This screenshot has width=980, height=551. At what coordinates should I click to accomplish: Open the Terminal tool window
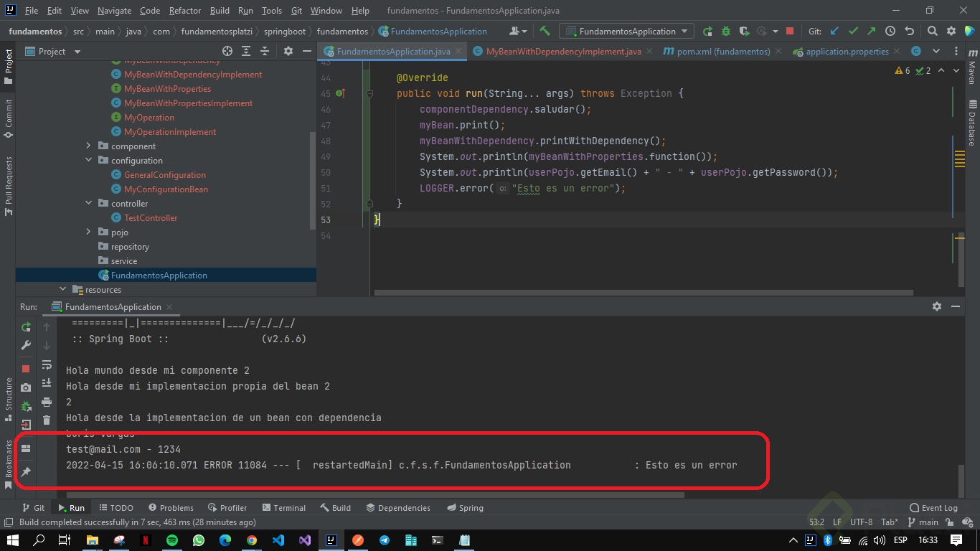[283, 507]
